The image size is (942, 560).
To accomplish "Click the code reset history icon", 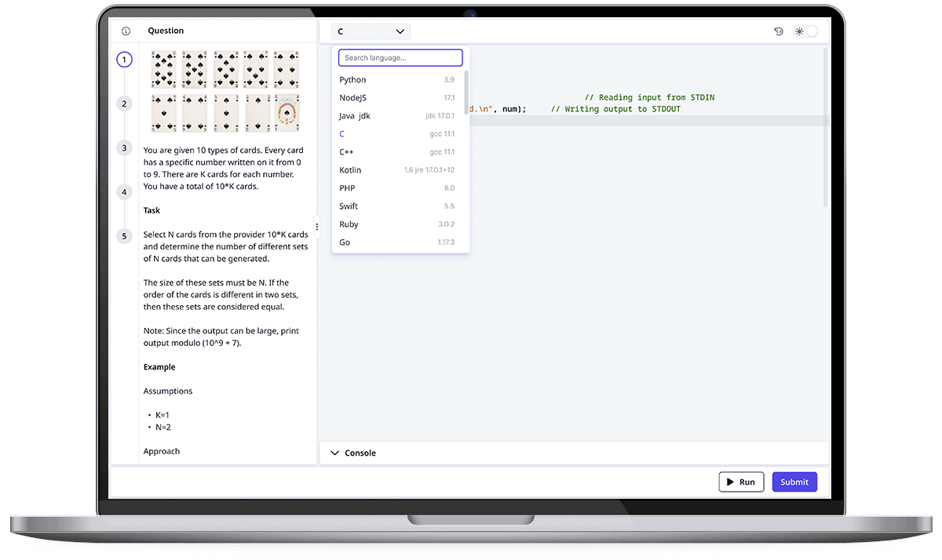I will 778,30.
